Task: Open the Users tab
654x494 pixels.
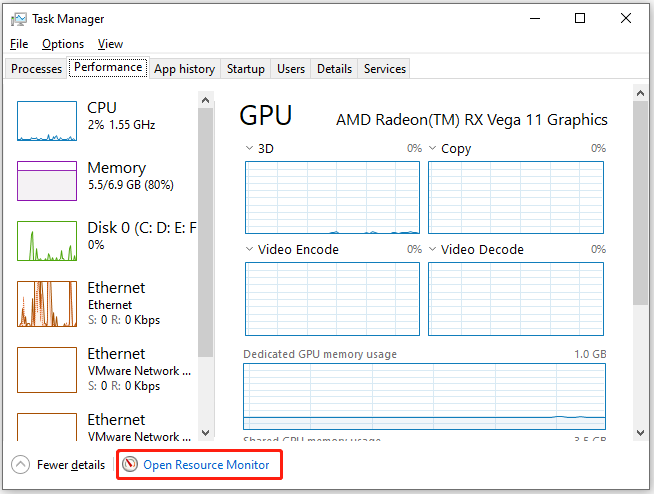Action: coord(291,68)
